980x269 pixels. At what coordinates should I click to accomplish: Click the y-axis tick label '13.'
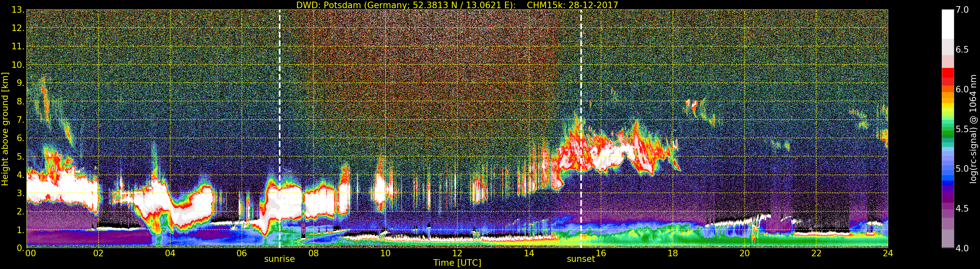click(18, 10)
